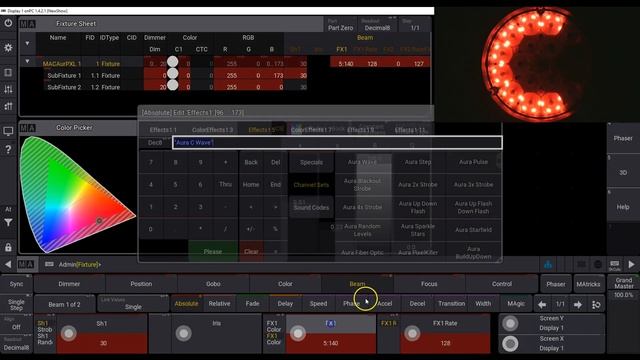Image resolution: width=640 pixels, height=360 pixels.
Task: Open the window layout icon in the left sidebar
Action: pos(8,73)
